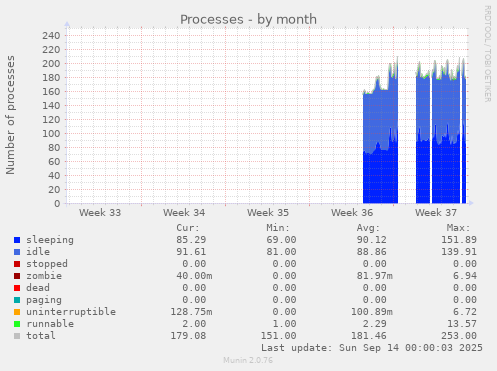Image resolution: width=497 pixels, height=371 pixels.
Task: Click the sleeping max value 151.89
Action: pyautogui.click(x=459, y=240)
